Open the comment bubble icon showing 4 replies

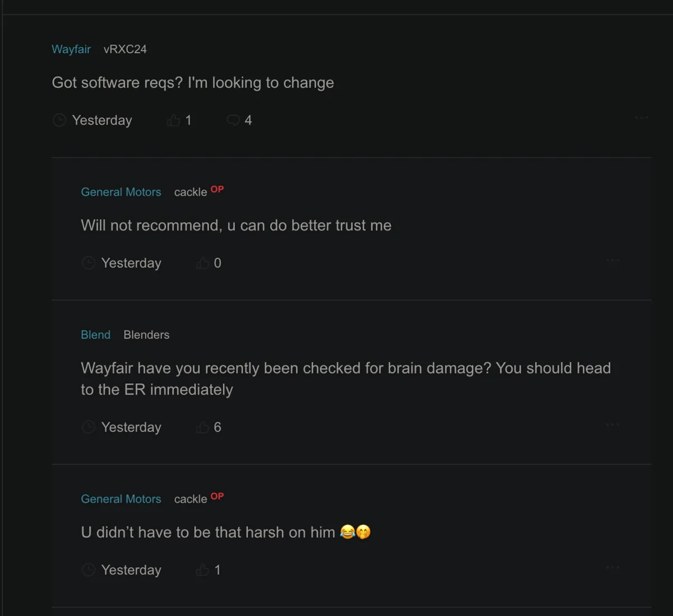tap(233, 121)
